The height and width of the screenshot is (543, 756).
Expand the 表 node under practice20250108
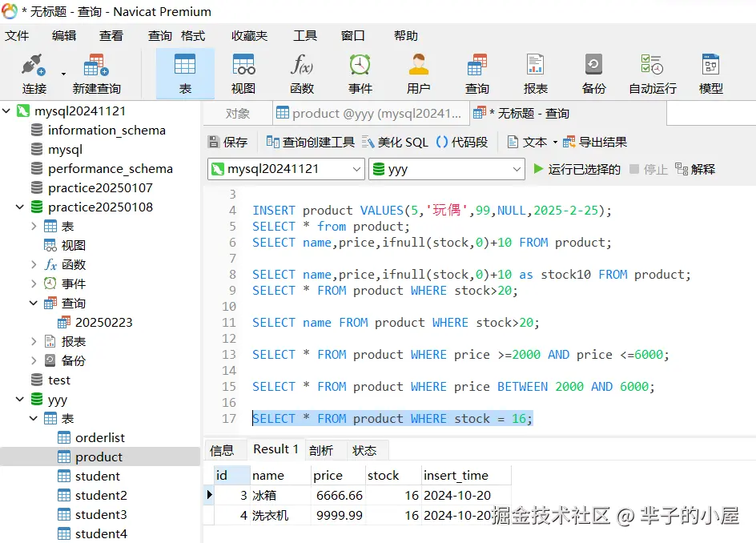click(x=34, y=226)
